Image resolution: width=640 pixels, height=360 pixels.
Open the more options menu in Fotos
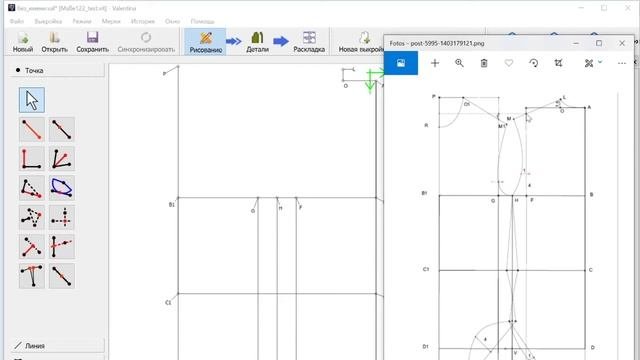pos(622,63)
